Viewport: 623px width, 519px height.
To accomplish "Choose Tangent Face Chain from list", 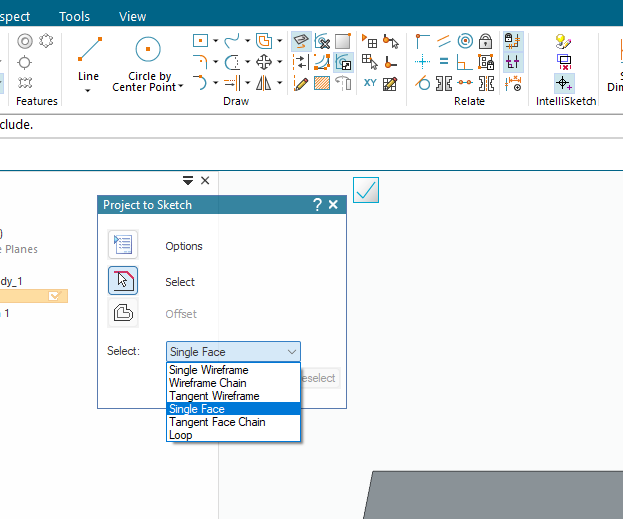I will 217,422.
